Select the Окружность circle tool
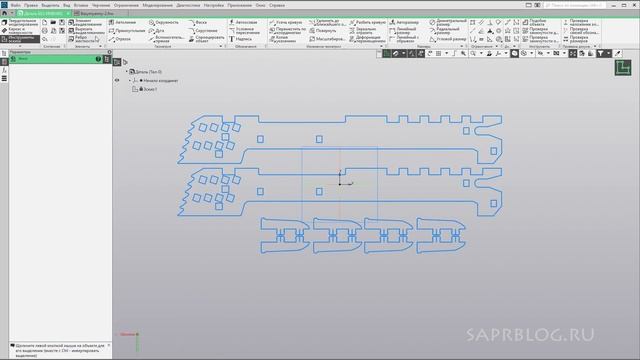The width and height of the screenshot is (640, 360). pos(164,22)
